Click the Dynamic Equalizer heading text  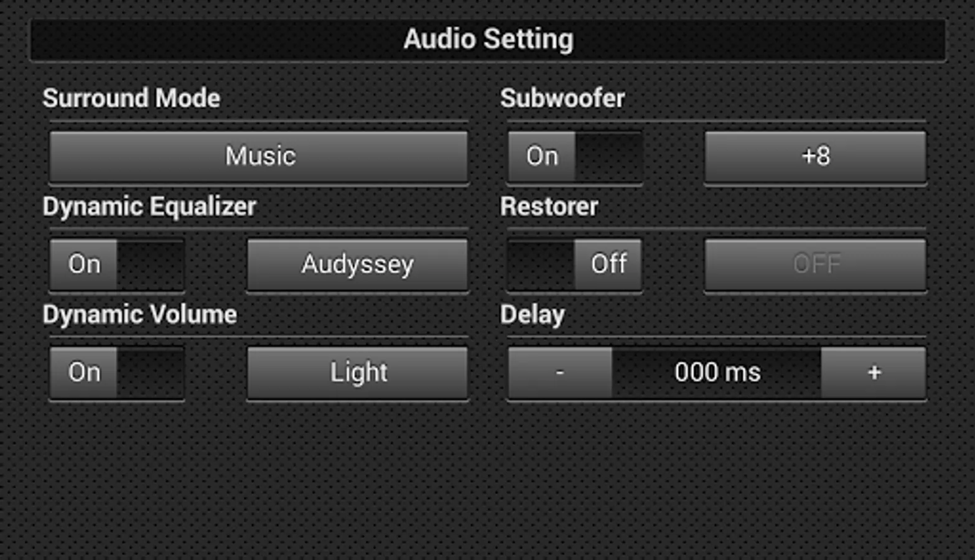pos(149,207)
